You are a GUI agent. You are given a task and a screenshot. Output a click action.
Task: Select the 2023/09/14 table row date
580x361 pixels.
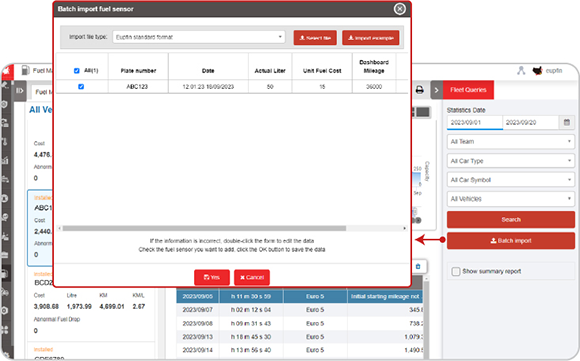(198, 350)
